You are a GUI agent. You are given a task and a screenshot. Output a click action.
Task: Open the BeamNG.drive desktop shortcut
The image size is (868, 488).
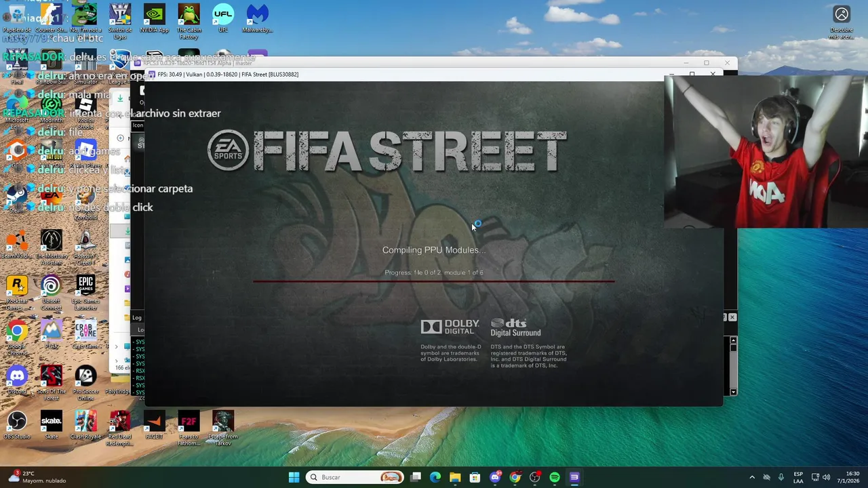tap(17, 245)
